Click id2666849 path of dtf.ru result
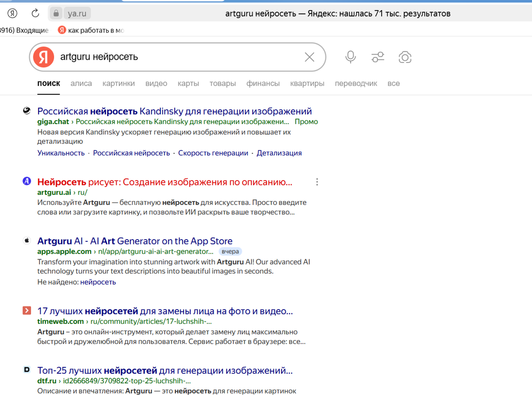 tap(127, 381)
